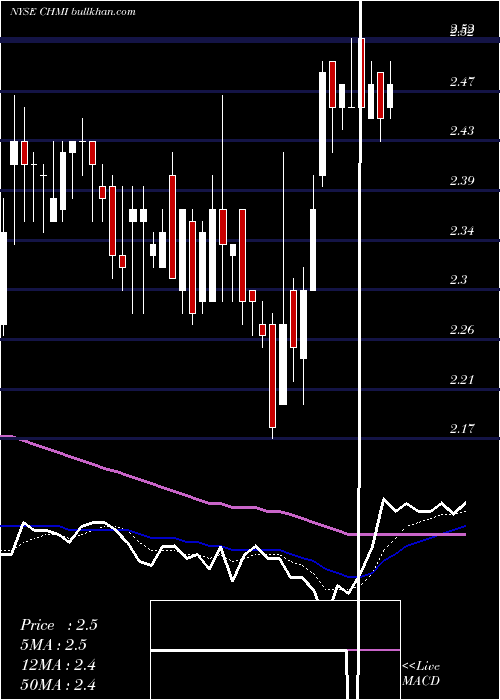Click the lowest red candlestick near 2.17
Image resolution: width=500 pixels, height=700 pixels.
tap(272, 376)
